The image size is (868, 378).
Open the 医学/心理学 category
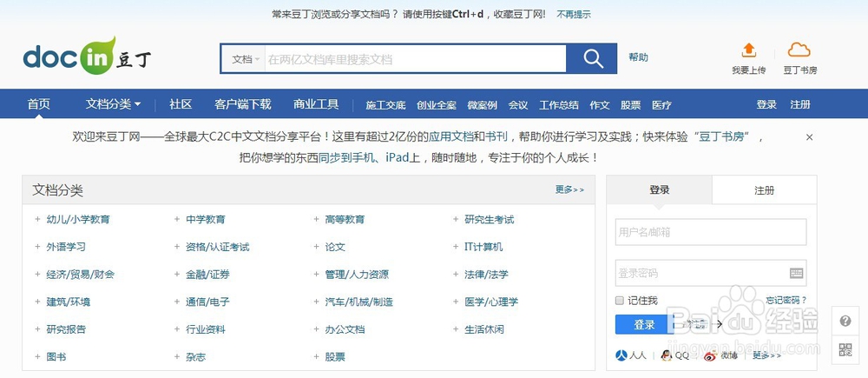coord(491,302)
